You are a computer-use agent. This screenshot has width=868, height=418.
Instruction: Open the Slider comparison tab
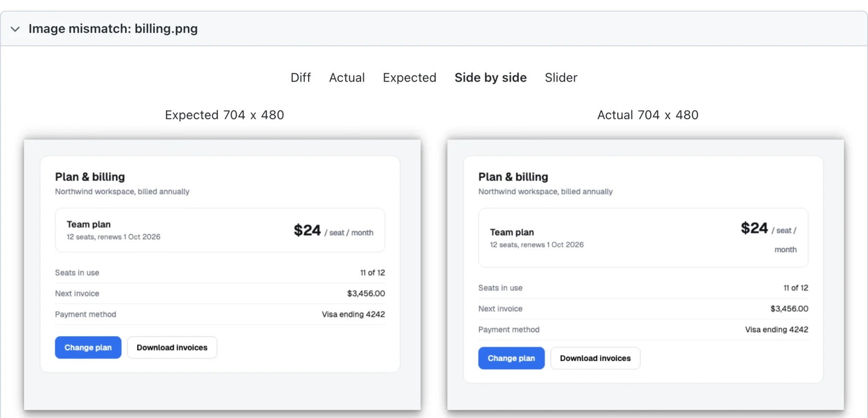point(561,78)
